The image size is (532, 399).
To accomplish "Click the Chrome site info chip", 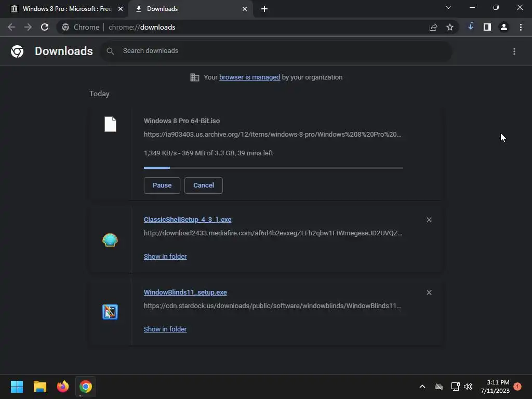I will [x=81, y=27].
